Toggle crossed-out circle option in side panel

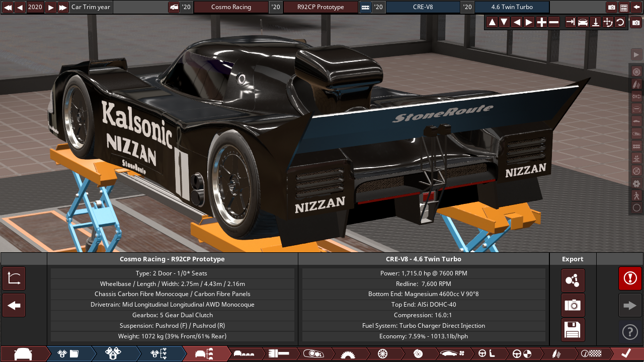[x=636, y=171]
